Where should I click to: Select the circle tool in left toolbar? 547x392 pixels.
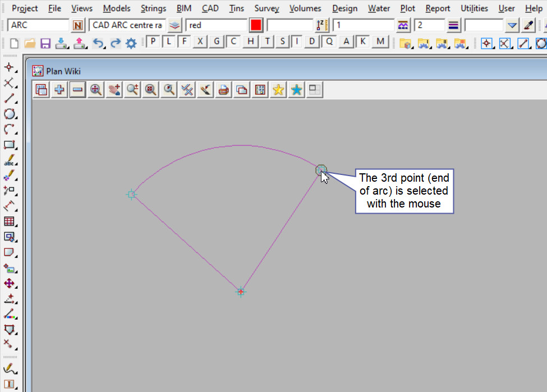tap(9, 114)
